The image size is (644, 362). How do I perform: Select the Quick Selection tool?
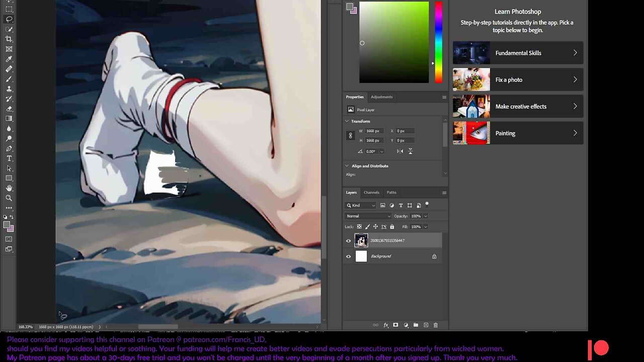9,29
